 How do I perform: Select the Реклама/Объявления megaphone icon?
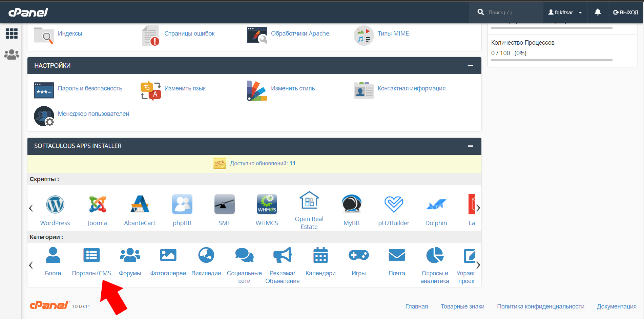coord(282,255)
